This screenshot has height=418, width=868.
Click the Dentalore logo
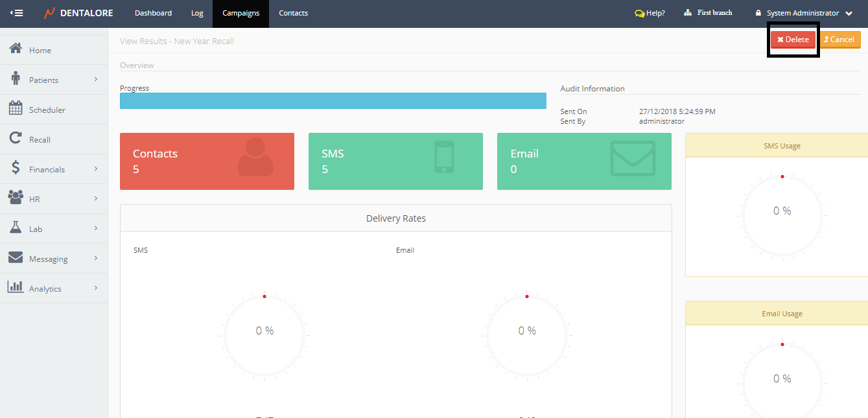pos(78,13)
